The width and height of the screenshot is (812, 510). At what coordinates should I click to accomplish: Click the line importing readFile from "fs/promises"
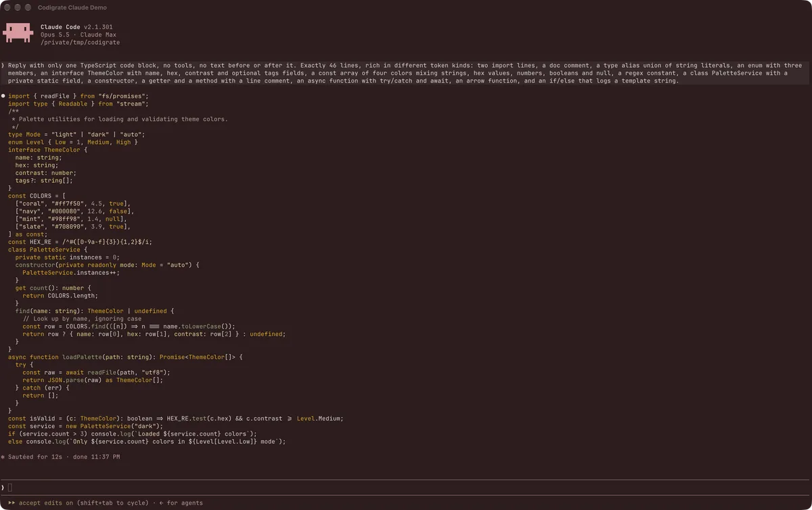click(78, 96)
